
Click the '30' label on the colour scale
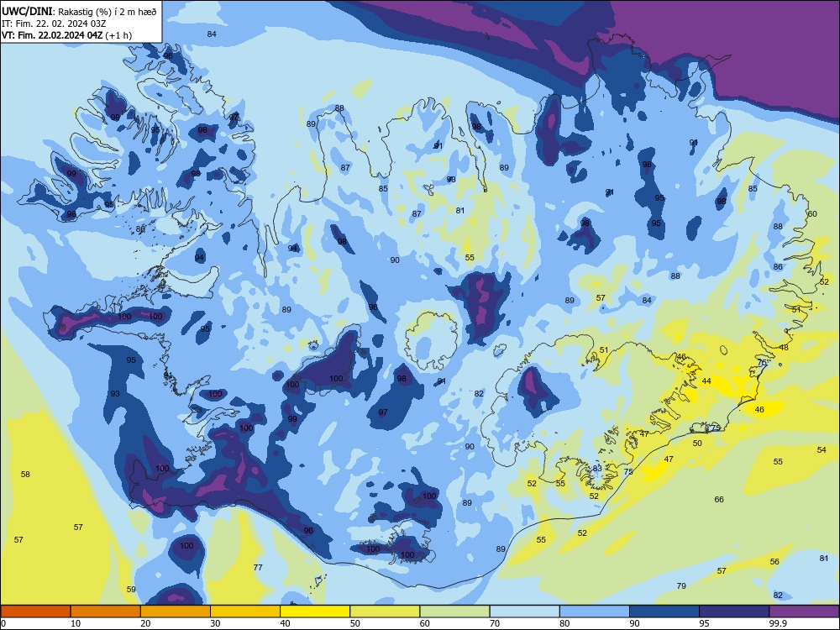(215, 623)
